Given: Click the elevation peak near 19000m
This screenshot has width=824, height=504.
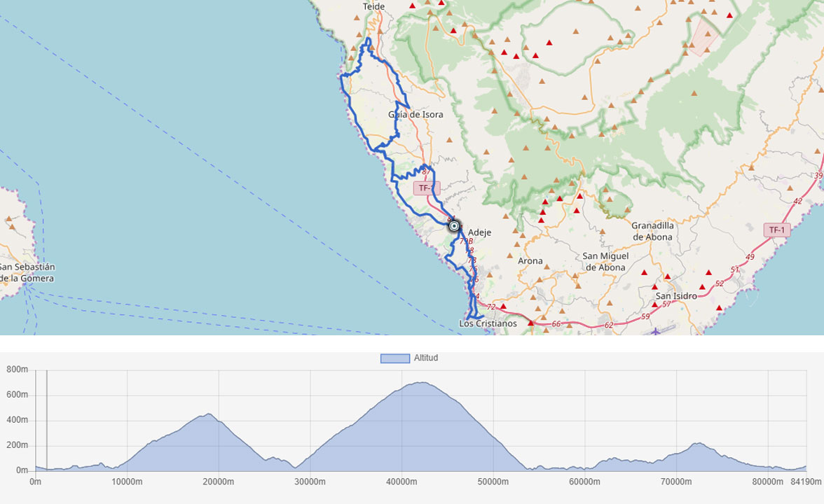Looking at the screenshot, I should click(208, 414).
